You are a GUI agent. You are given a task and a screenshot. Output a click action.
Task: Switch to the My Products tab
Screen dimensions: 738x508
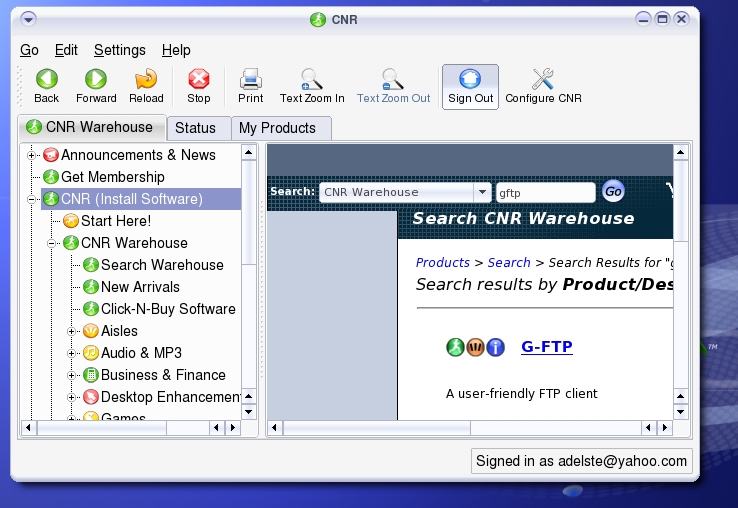[x=278, y=128]
